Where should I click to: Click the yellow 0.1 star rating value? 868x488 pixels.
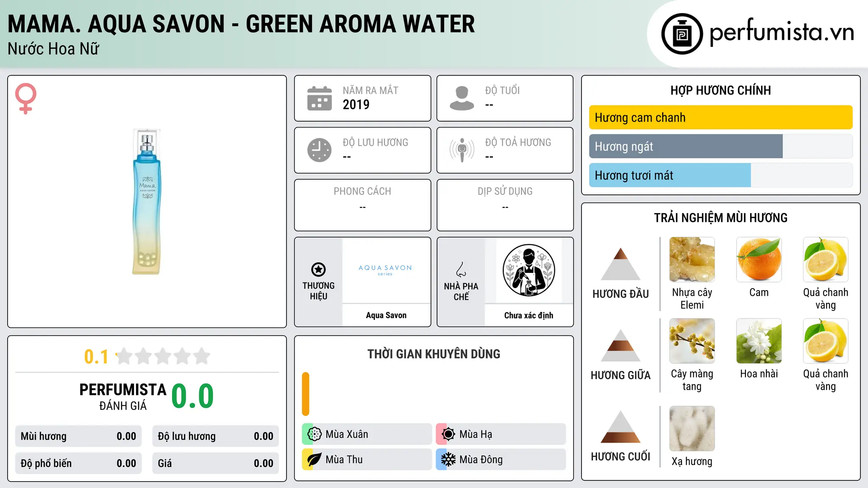[x=96, y=357]
